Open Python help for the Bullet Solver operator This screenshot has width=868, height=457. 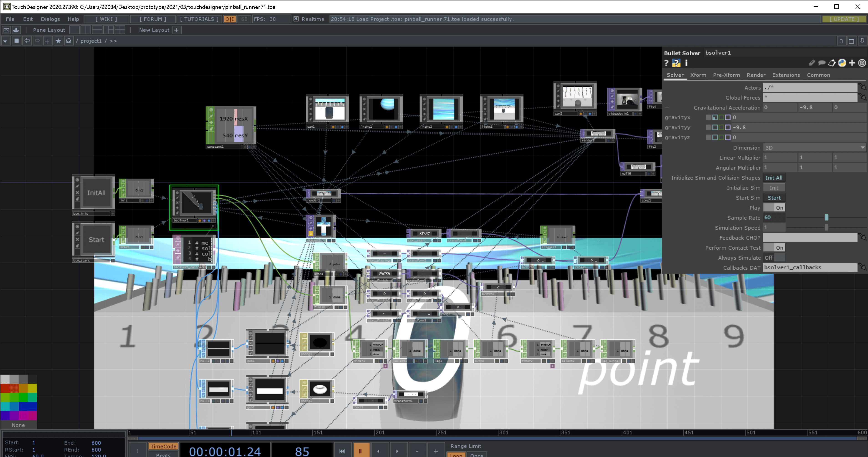click(x=676, y=63)
